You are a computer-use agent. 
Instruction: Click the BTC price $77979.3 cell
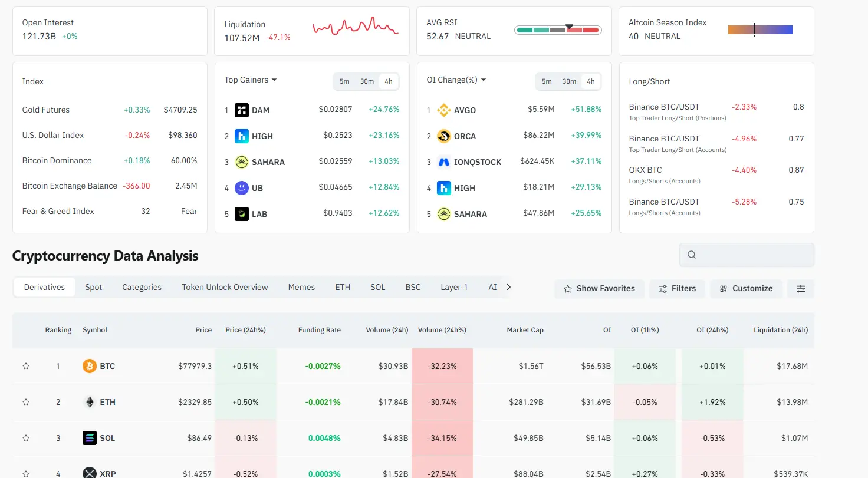195,366
